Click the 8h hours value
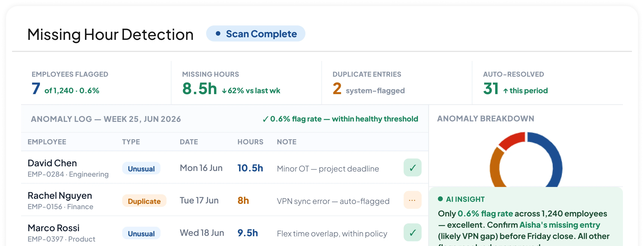Viewport: 644px width, 246px height. click(243, 200)
